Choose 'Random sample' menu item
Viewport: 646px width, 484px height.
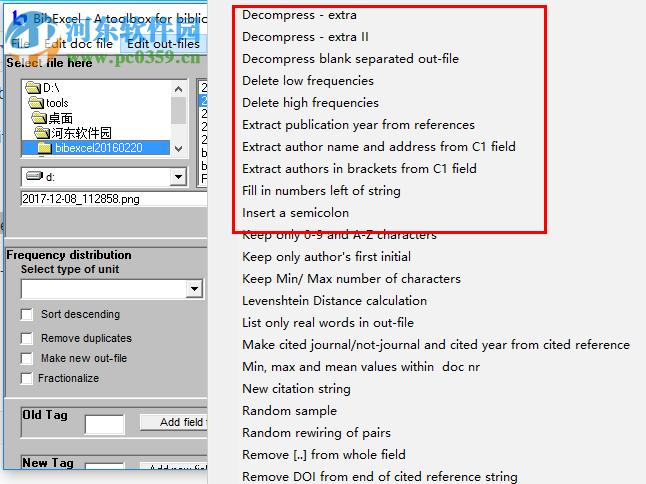pos(289,411)
